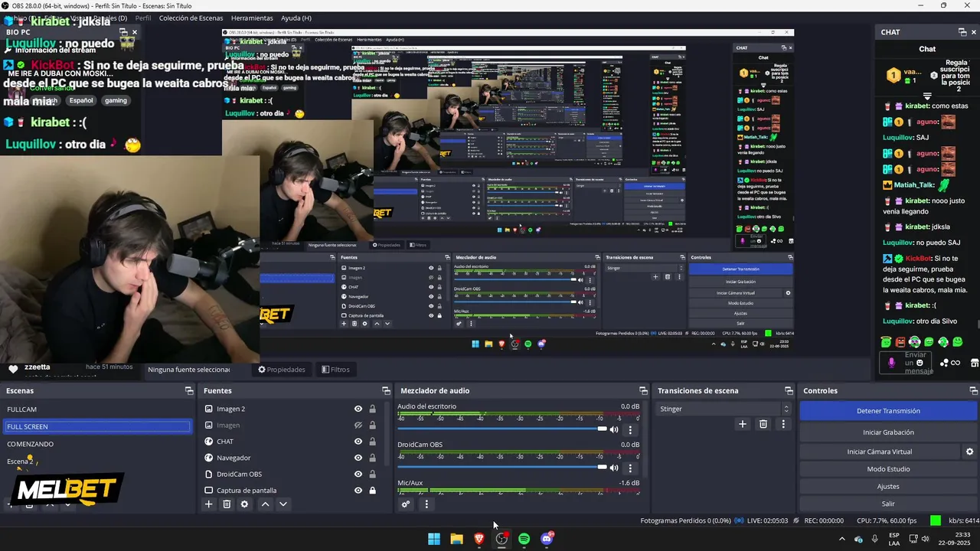Open Windows Start menu
Image resolution: width=980 pixels, height=551 pixels.
pyautogui.click(x=434, y=539)
